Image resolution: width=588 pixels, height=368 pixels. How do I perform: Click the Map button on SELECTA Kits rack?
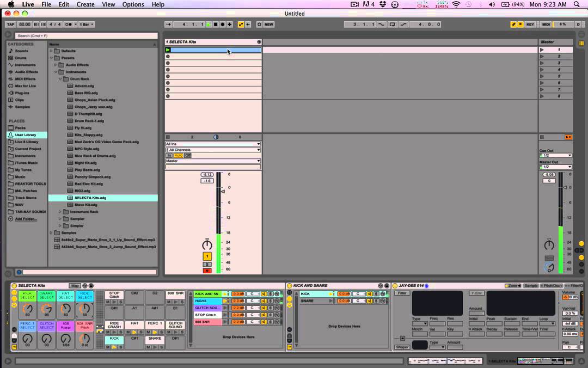coord(75,286)
